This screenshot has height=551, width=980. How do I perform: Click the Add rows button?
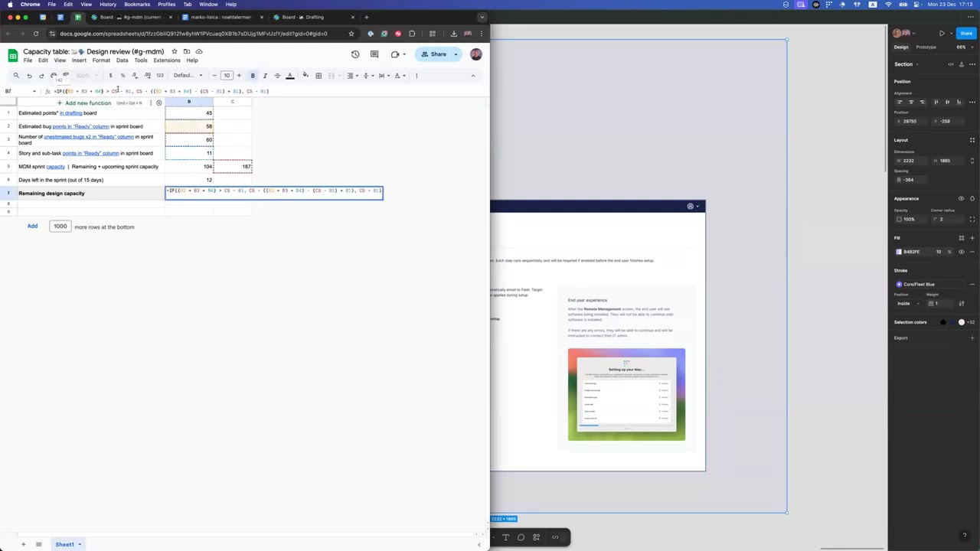pyautogui.click(x=32, y=227)
